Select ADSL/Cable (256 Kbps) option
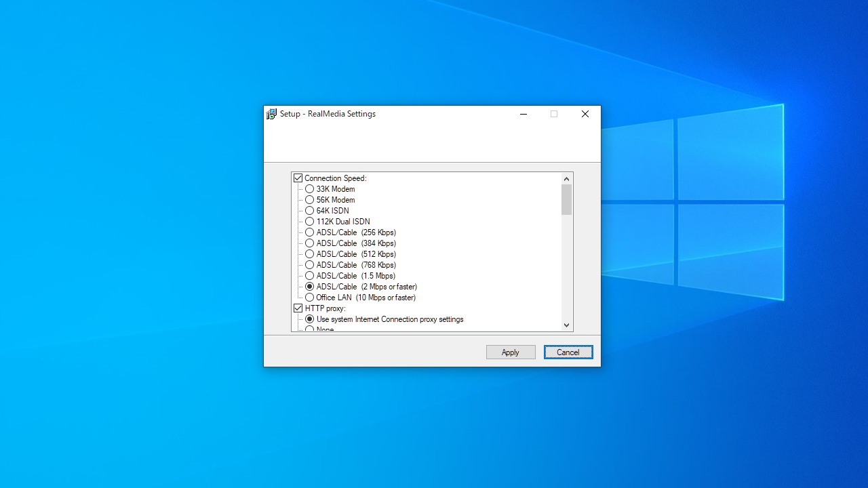Viewport: 868px width, 488px height. click(x=309, y=232)
